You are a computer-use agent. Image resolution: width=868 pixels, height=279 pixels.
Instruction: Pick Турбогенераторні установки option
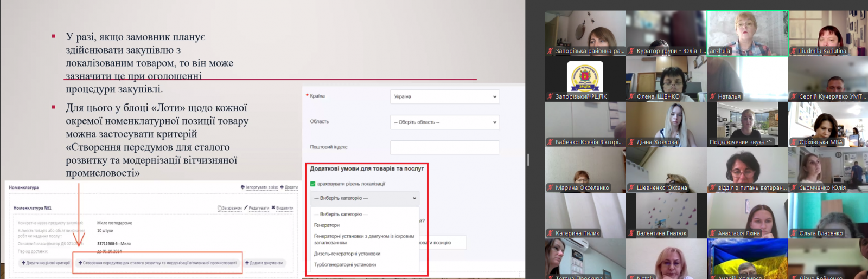345,265
